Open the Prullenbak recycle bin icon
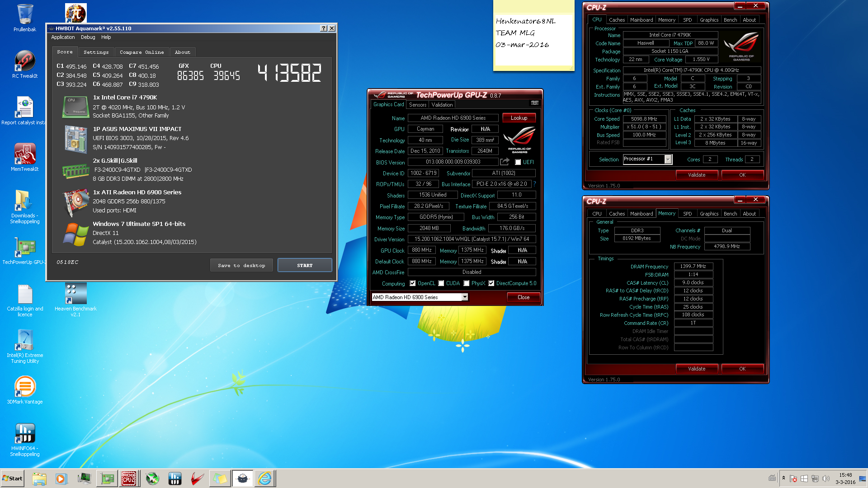Screen dimensions: 868x488 tap(25, 18)
